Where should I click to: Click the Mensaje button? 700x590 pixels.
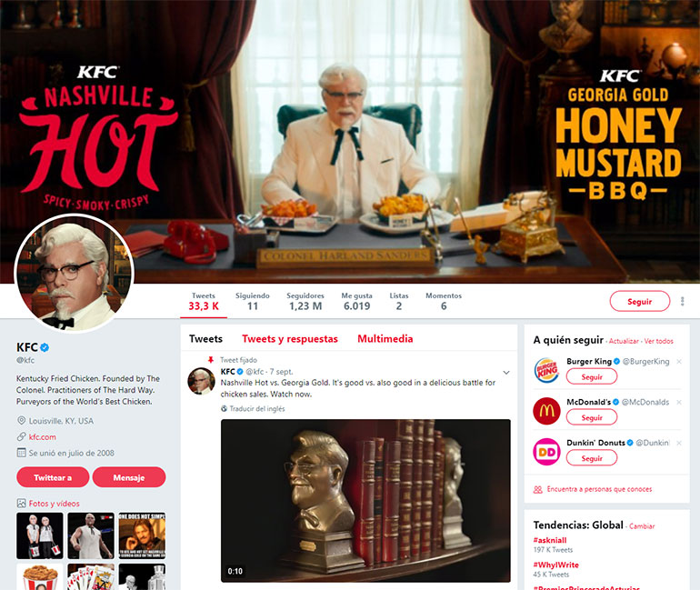tap(129, 477)
